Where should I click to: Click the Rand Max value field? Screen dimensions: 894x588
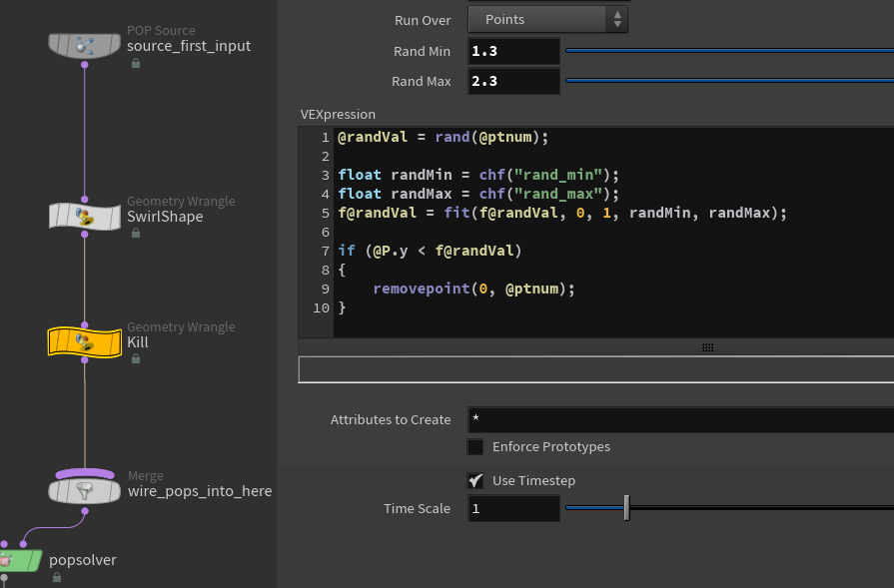[x=513, y=81]
